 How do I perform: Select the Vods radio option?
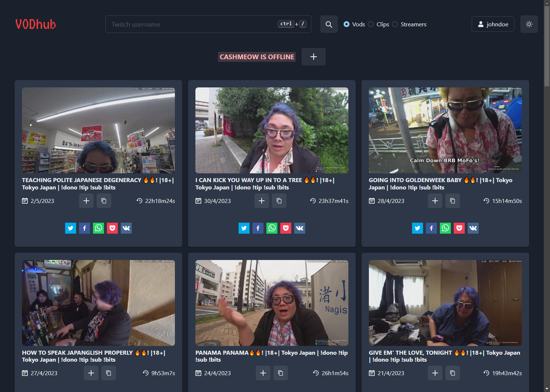point(347,24)
